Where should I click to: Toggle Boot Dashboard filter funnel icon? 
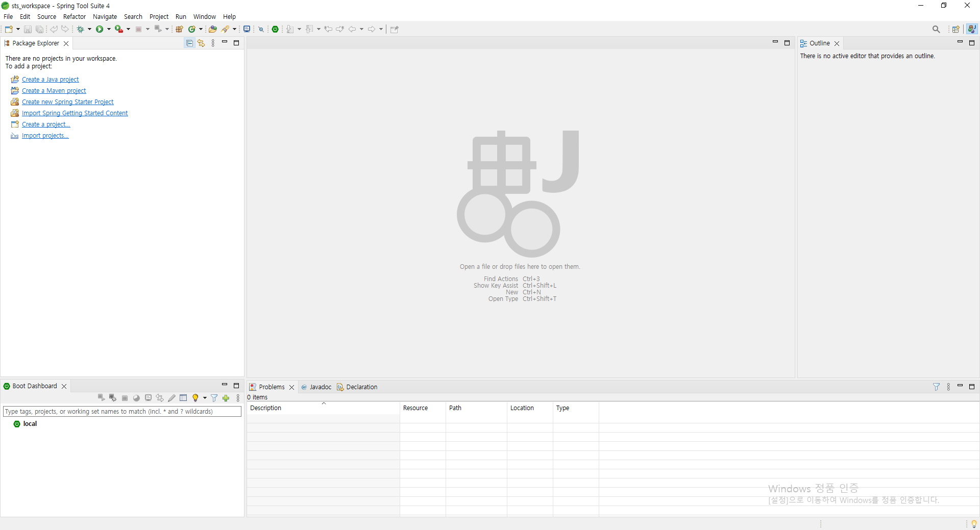click(x=214, y=398)
